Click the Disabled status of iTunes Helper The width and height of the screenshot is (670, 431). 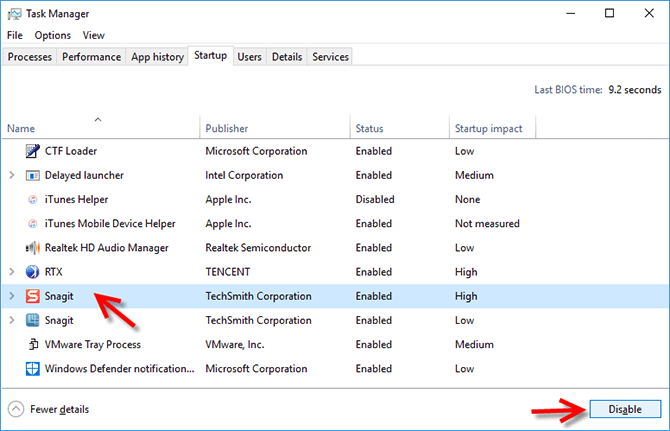[x=375, y=199]
